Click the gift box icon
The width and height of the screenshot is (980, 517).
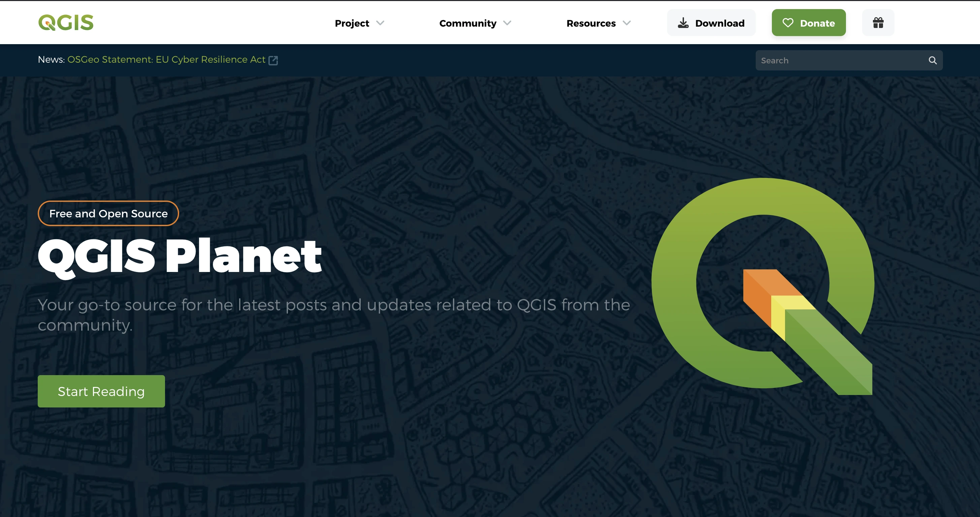pos(878,23)
